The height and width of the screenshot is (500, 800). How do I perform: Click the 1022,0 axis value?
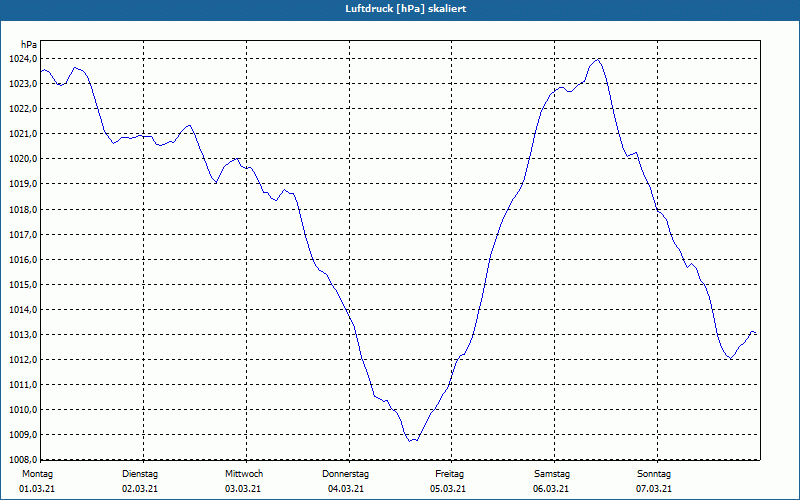click(x=23, y=109)
